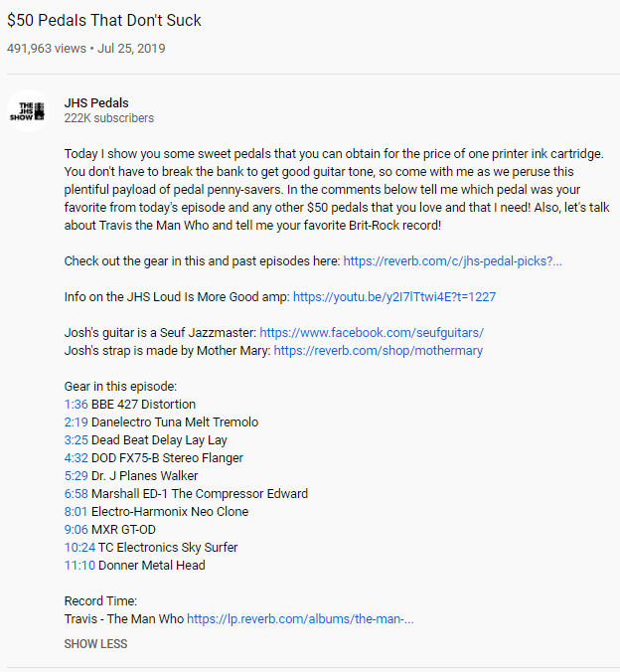Click the 222K subscribers text
The image size is (620, 672).
[x=109, y=118]
